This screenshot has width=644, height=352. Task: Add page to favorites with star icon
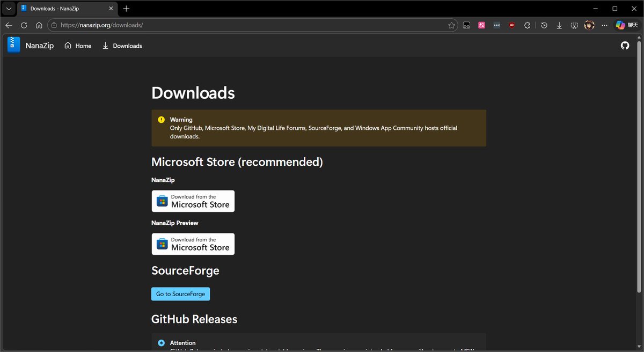coord(451,25)
